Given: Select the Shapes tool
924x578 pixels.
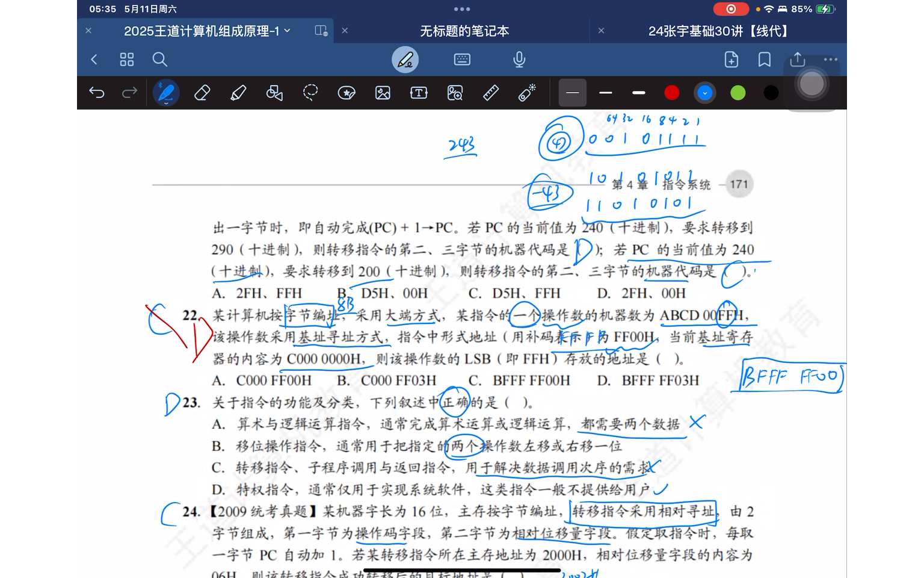Looking at the screenshot, I should point(274,93).
